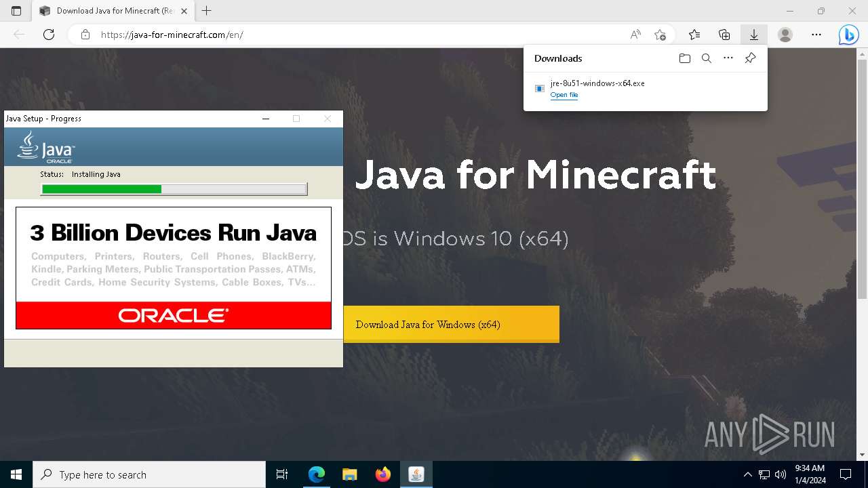The height and width of the screenshot is (488, 868).
Task: Open the Bing Copilot sidebar icon
Action: pos(848,35)
